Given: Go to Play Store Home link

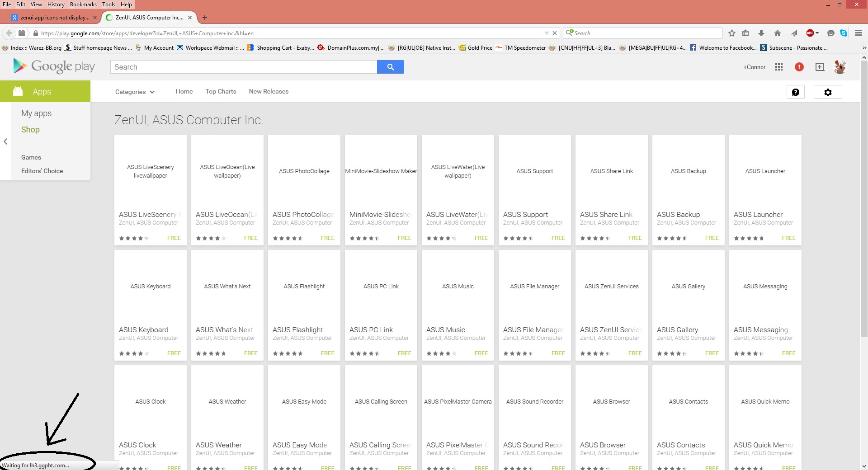Looking at the screenshot, I should pos(184,91).
